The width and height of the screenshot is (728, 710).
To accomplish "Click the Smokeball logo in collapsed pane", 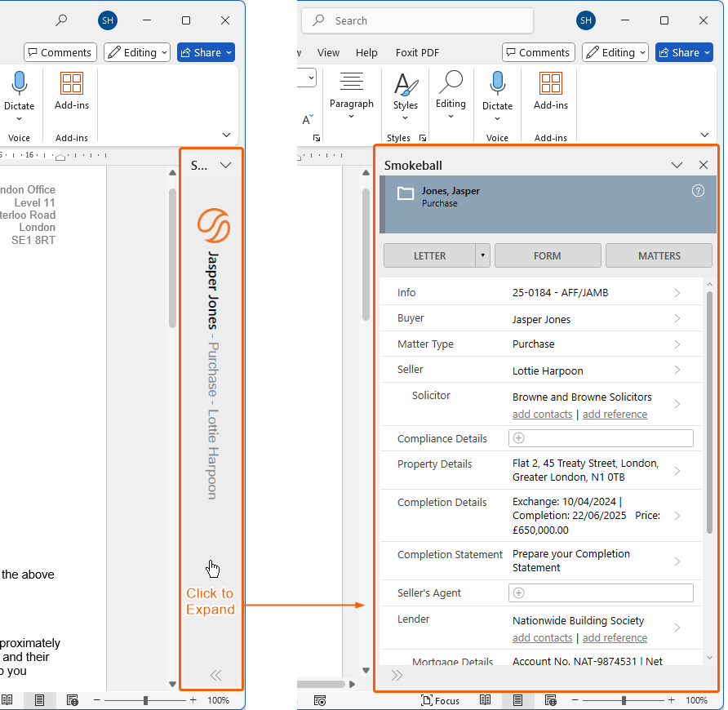I will 214,226.
